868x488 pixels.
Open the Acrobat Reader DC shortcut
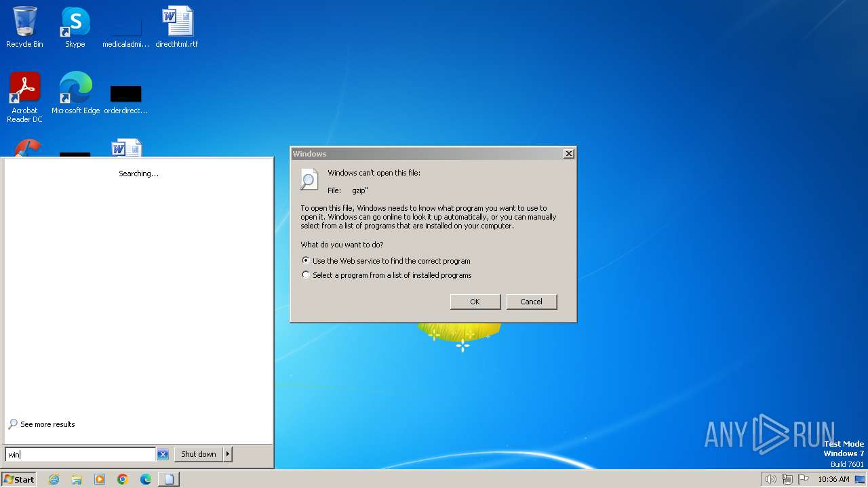coord(24,98)
